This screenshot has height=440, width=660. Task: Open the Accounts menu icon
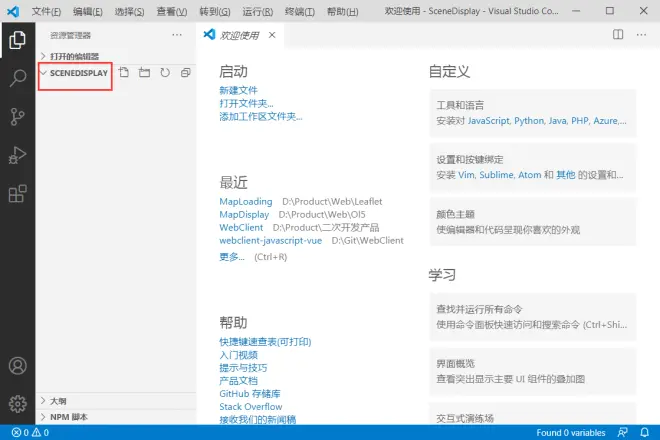click(x=17, y=366)
